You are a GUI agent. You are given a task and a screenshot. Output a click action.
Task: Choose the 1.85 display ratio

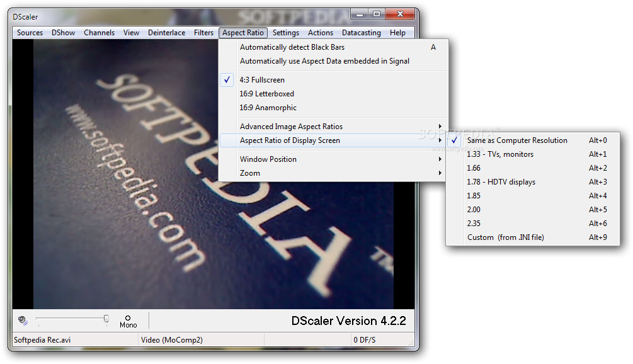coord(533,196)
